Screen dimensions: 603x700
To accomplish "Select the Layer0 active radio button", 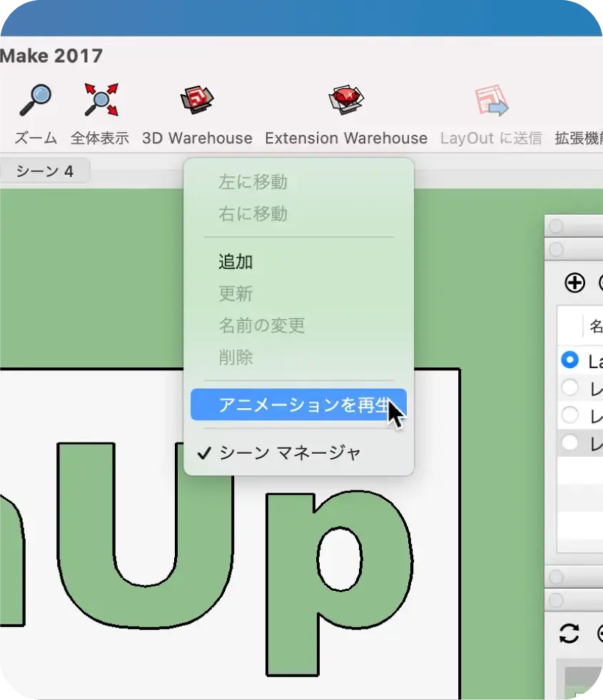I will tap(569, 360).
